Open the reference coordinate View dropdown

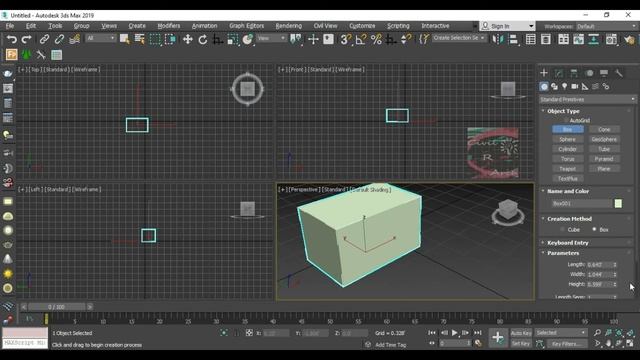[271, 38]
